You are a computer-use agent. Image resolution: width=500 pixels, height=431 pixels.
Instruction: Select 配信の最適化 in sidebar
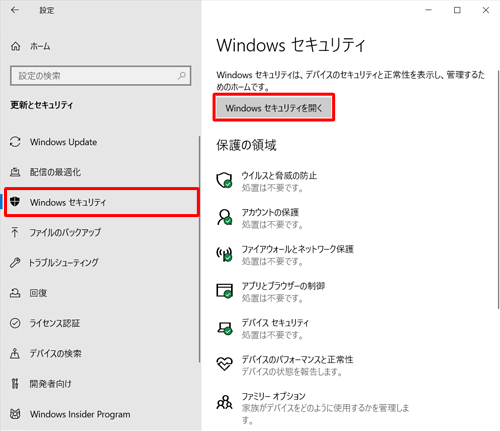coord(55,172)
